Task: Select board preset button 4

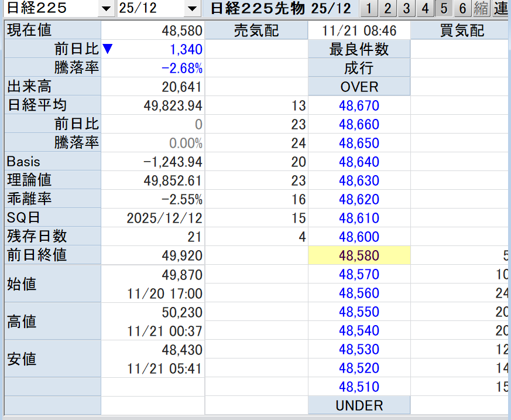Action: pos(425,9)
